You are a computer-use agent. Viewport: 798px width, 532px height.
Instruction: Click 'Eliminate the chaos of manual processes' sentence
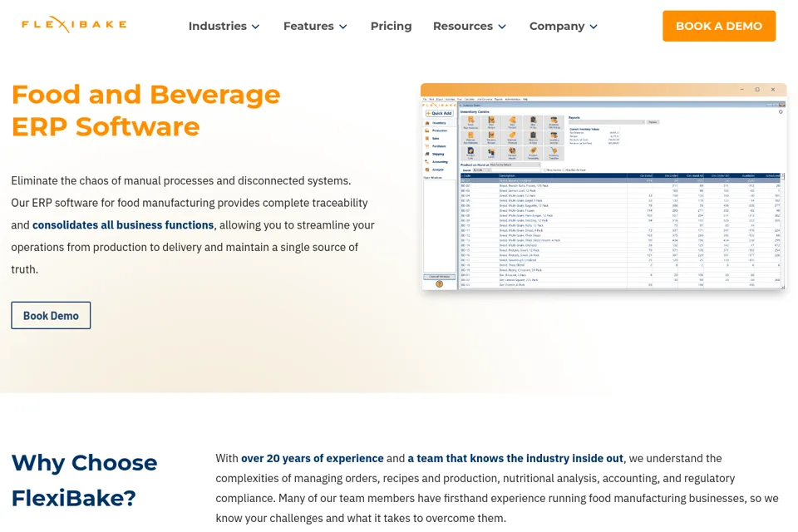pos(181,180)
